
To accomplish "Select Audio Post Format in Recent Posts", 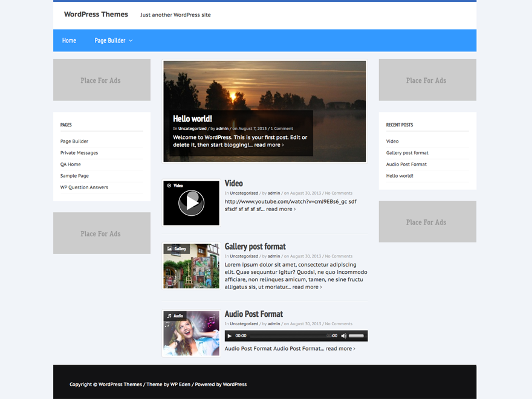I will [406, 164].
